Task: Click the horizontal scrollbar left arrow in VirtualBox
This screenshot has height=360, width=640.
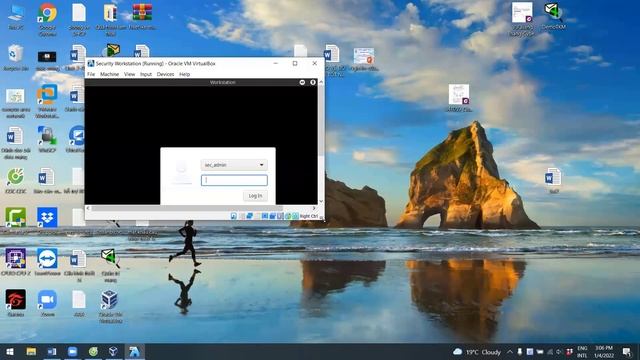Action: (x=88, y=208)
